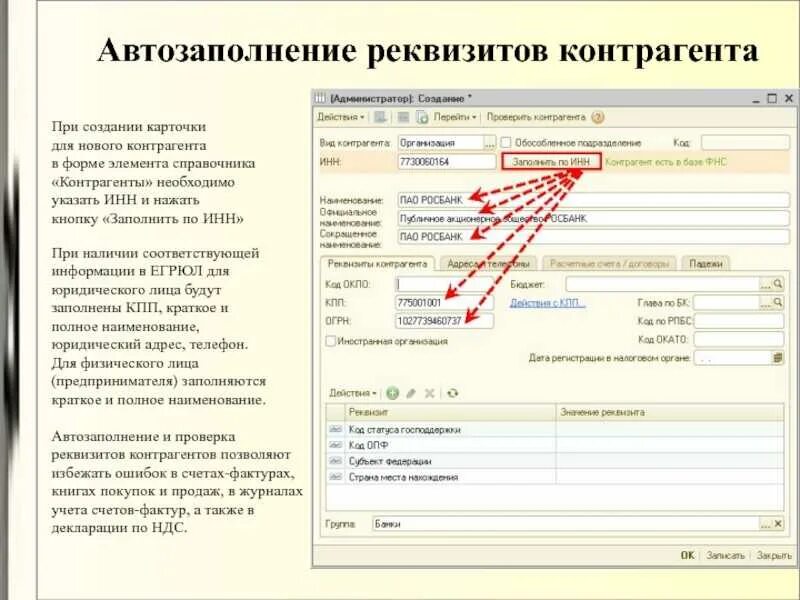The height and width of the screenshot is (600, 800).
Task: Tick the Обособленное подразделение checkbox
Action: click(x=506, y=143)
